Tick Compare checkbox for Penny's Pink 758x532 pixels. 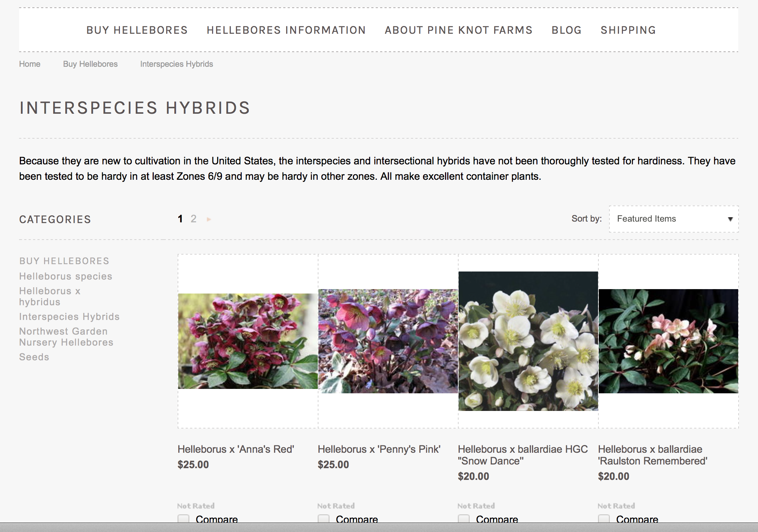pyautogui.click(x=324, y=519)
